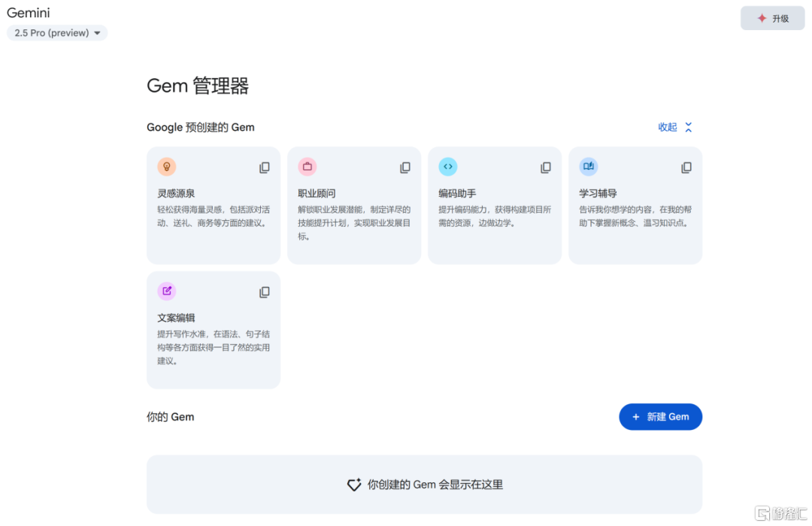Click the cyan code icon on 编码助手
Screen dimensions: 812x526
click(x=448, y=167)
